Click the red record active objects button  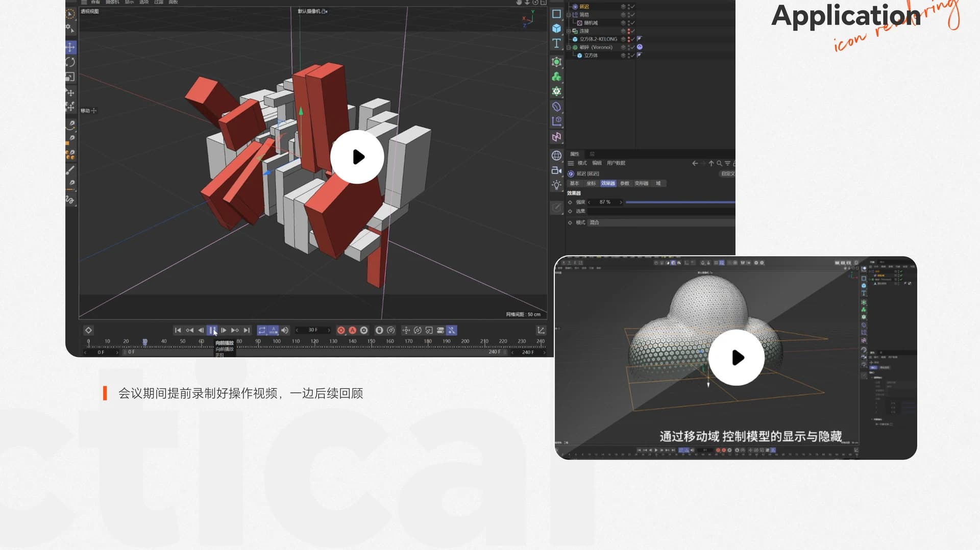[341, 331]
